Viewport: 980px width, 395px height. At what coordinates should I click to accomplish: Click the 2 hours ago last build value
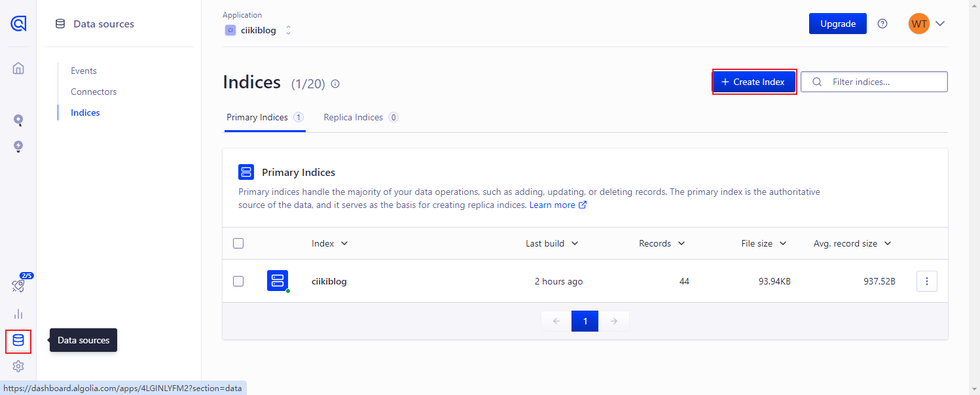[x=558, y=281]
